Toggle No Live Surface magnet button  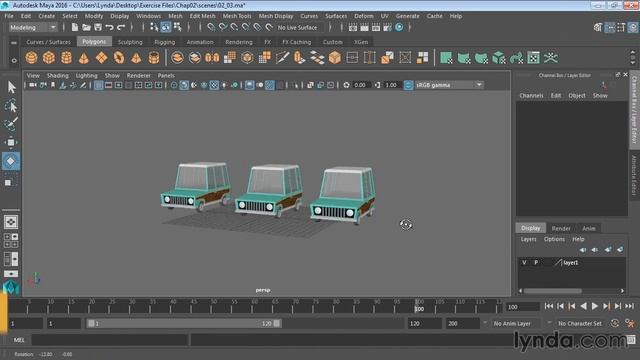click(x=269, y=27)
